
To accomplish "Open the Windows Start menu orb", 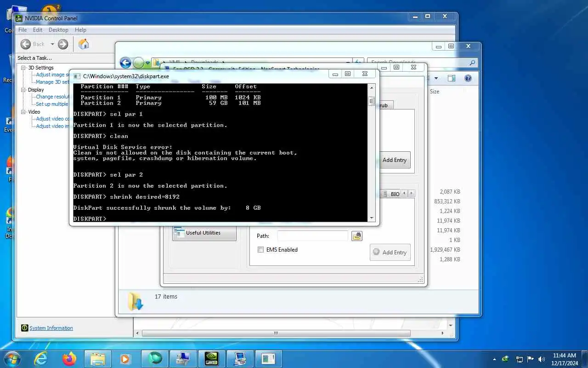I will [12, 358].
